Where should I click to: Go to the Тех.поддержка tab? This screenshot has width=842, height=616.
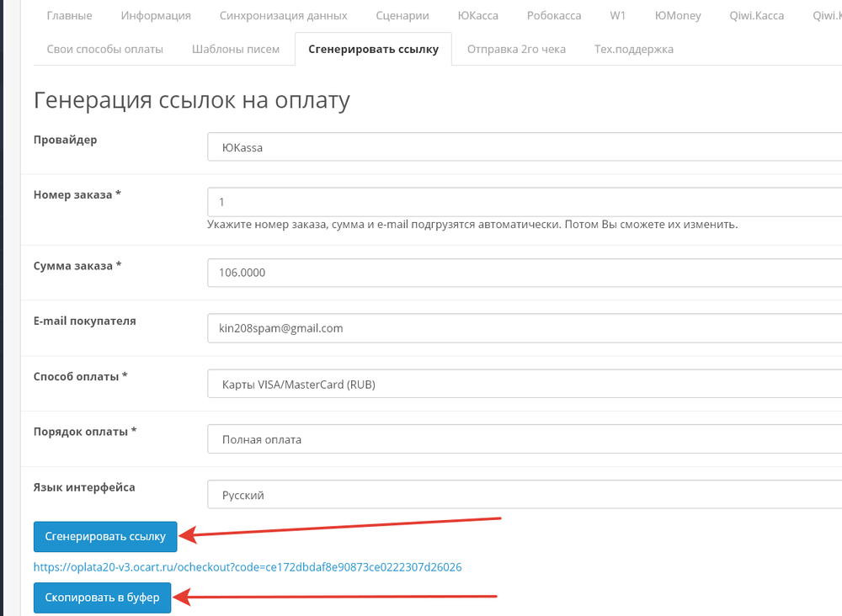coord(633,49)
